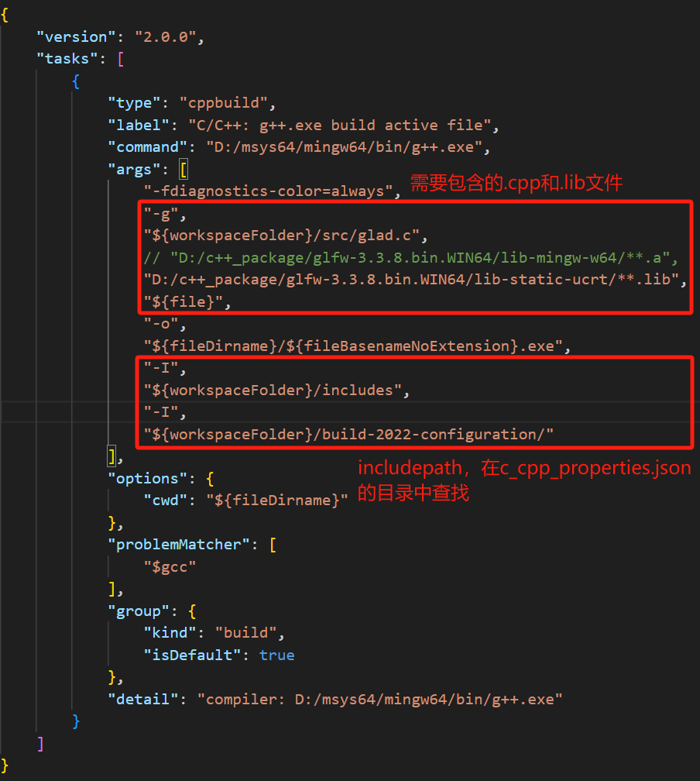Viewport: 700px width, 781px height.
Task: Click the "-fdiagnostics-color=always" argument
Action: pos(269,191)
